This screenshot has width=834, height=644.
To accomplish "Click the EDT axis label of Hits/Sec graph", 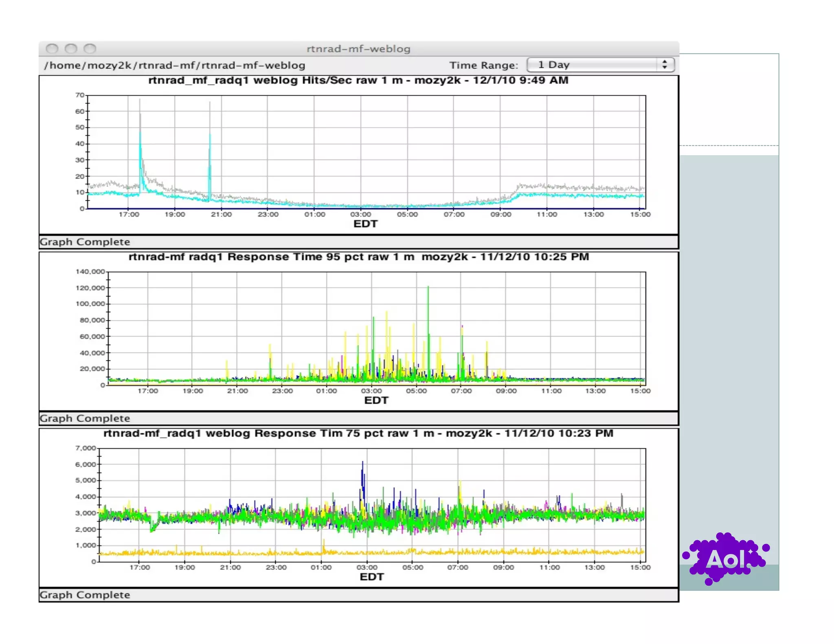I will point(365,224).
